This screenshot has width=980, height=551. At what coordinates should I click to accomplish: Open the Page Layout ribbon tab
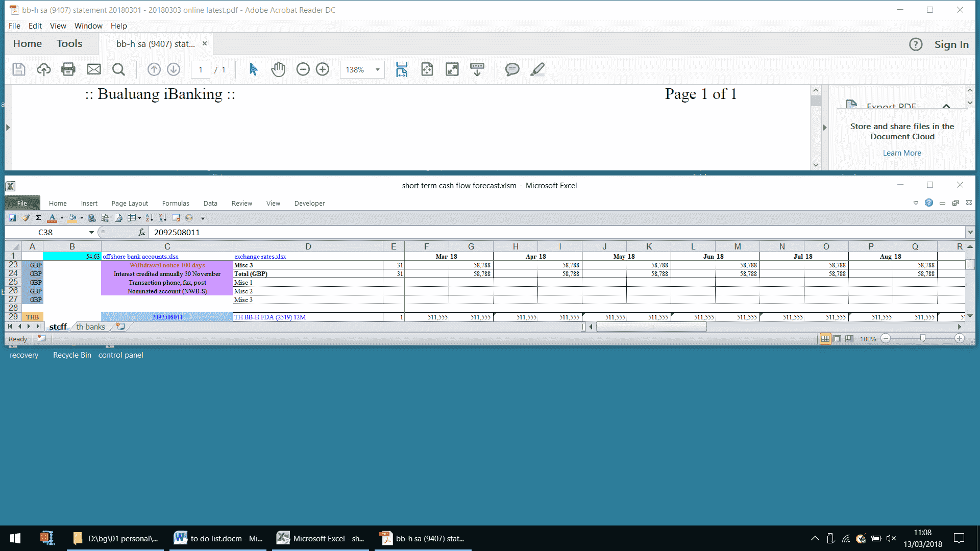click(130, 203)
